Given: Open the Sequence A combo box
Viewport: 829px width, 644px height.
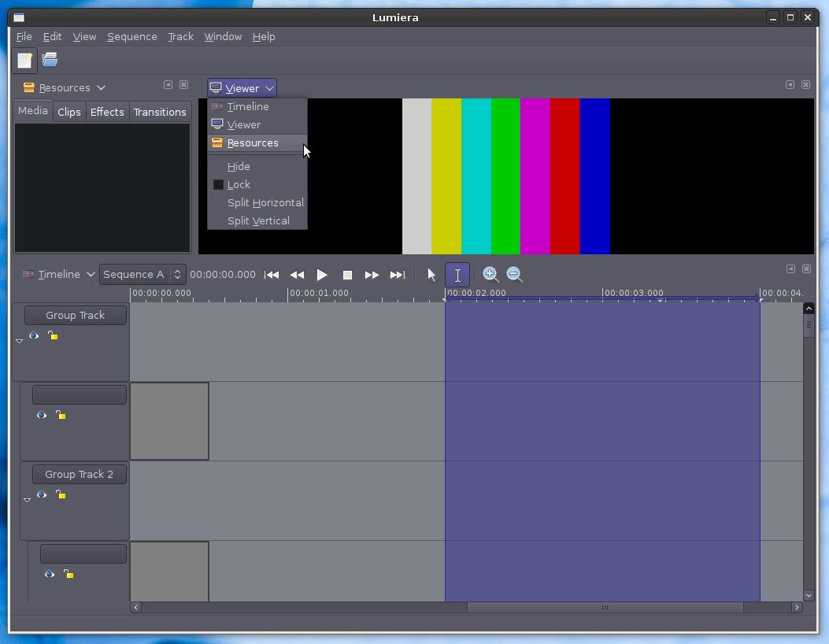Looking at the screenshot, I should (142, 275).
